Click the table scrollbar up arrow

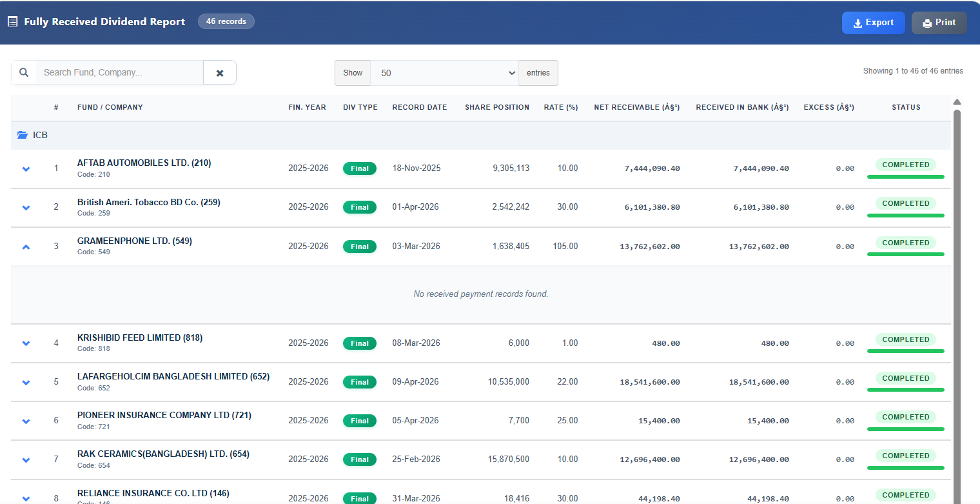click(x=957, y=102)
